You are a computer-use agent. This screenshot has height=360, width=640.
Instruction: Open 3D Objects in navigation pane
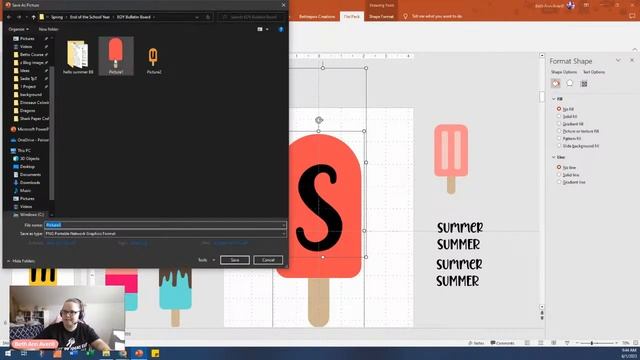click(x=27, y=158)
